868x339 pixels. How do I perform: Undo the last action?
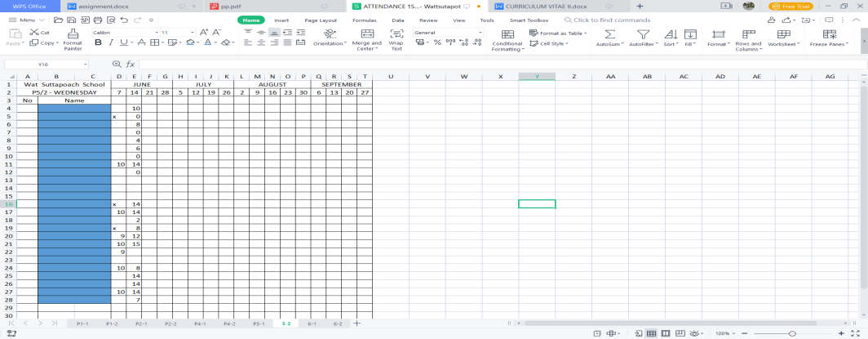pyautogui.click(x=125, y=20)
